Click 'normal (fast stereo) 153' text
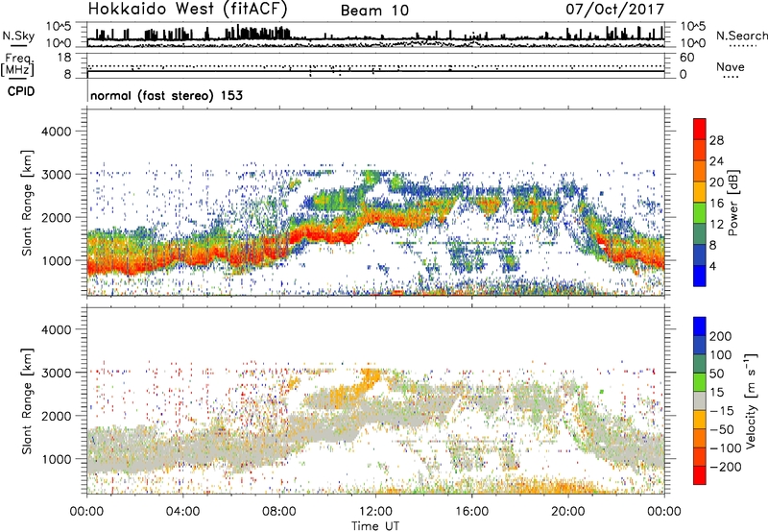The height and width of the screenshot is (532, 768). tap(166, 95)
